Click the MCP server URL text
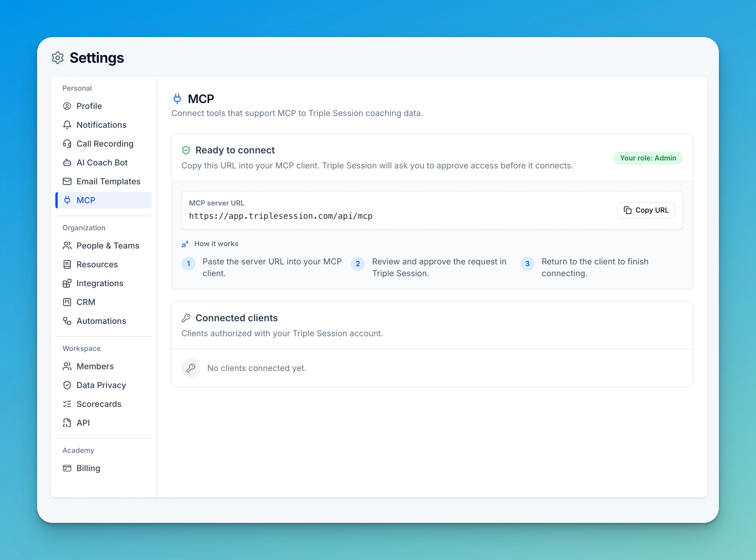Viewport: 756px width, 560px height. click(x=281, y=216)
